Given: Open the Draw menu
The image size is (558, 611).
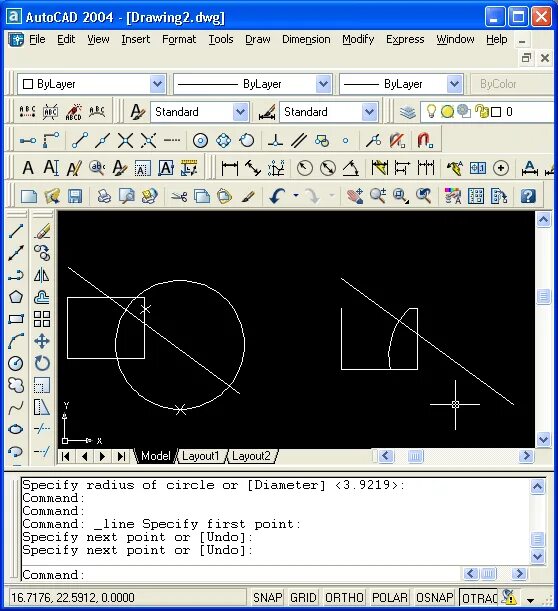Looking at the screenshot, I should (258, 39).
